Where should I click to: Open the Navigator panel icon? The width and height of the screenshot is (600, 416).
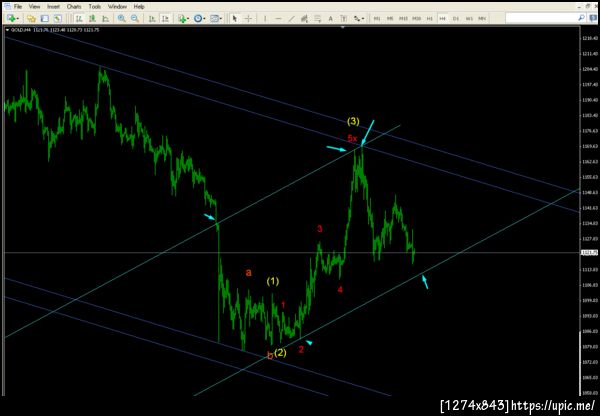[57, 18]
